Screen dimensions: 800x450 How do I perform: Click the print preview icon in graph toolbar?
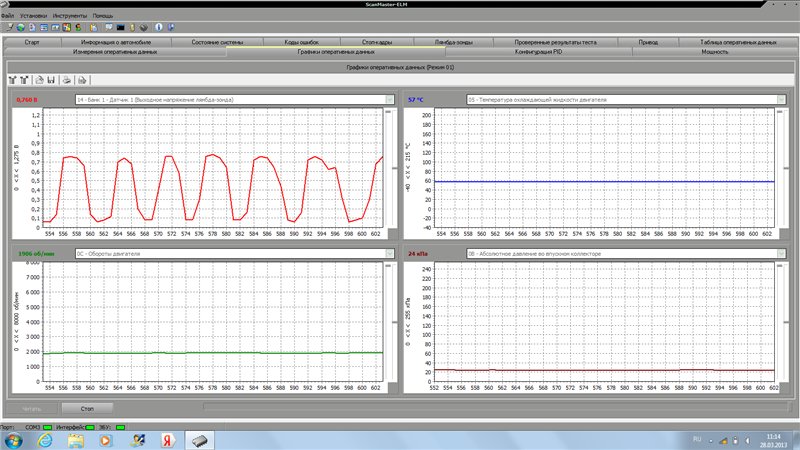[x=83, y=78]
